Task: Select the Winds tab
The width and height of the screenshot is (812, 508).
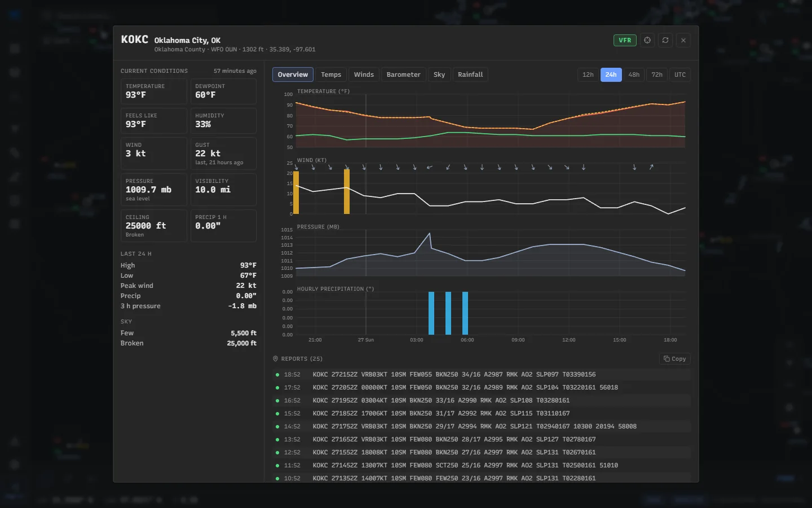Action: tap(364, 75)
